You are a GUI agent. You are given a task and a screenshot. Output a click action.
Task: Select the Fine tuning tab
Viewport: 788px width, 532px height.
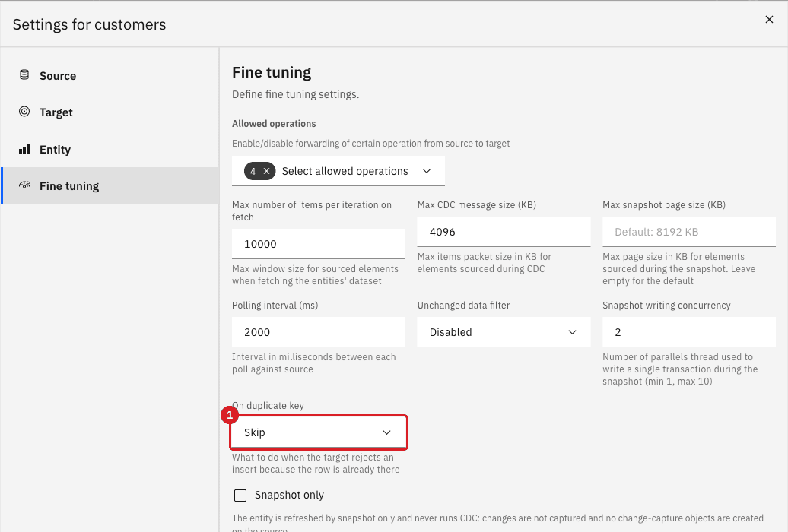click(110, 186)
